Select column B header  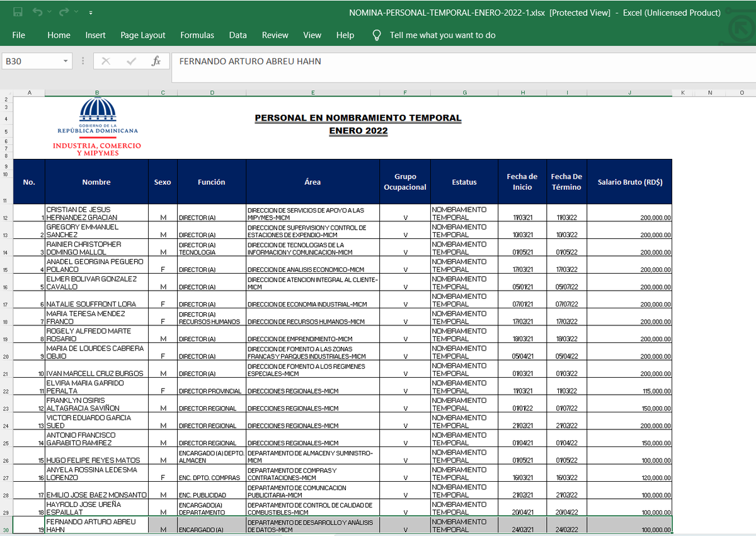[96, 93]
